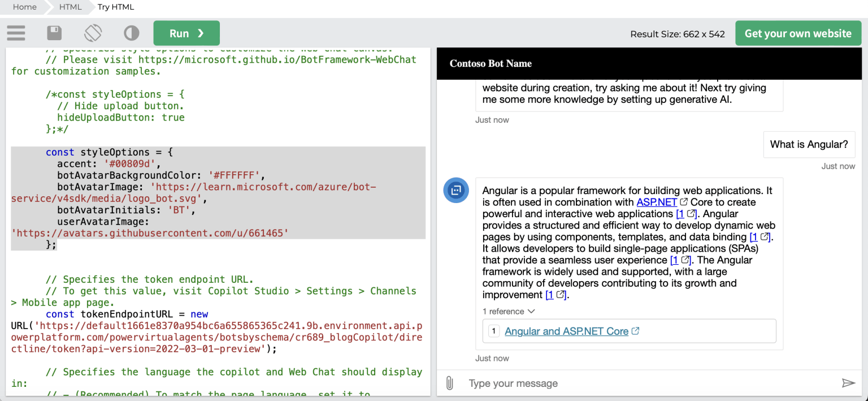Toggle dark mode contrast icon
868x401 pixels.
[x=131, y=33]
